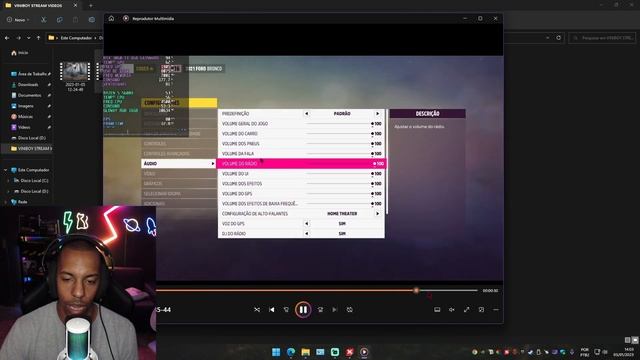Refresh the File Explorer folder view
This screenshot has height=360, width=640.
coord(559,38)
